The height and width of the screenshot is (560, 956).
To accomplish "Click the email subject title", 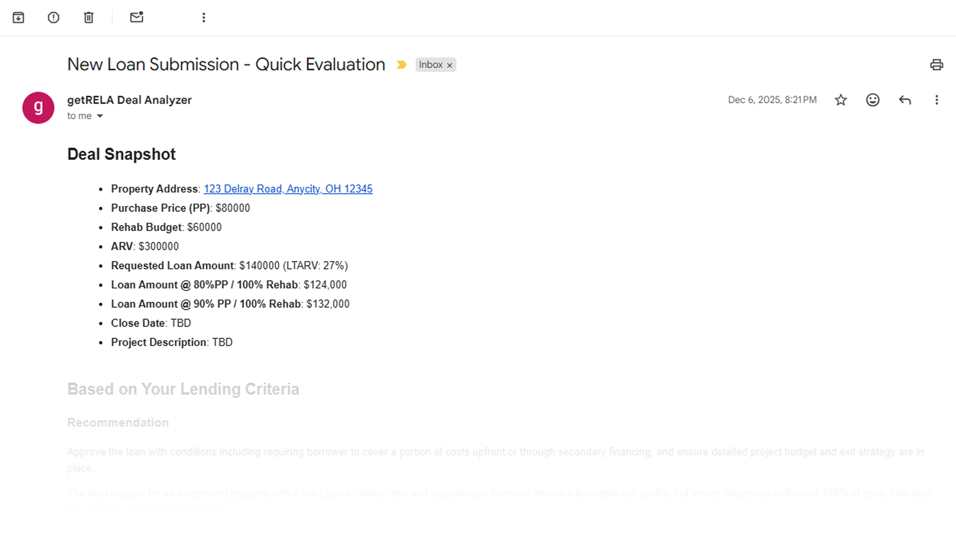I will (x=226, y=64).
